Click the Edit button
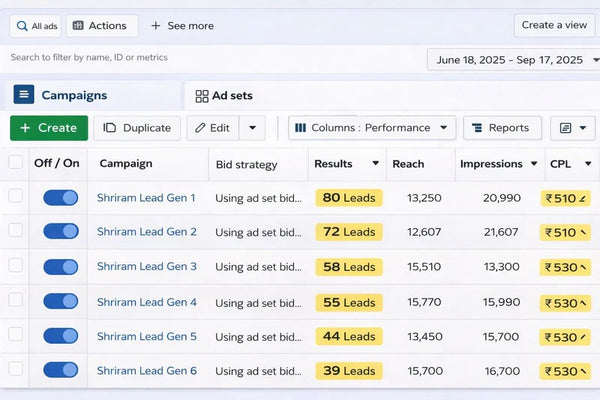Viewport: 600px width, 400px height. [x=212, y=128]
